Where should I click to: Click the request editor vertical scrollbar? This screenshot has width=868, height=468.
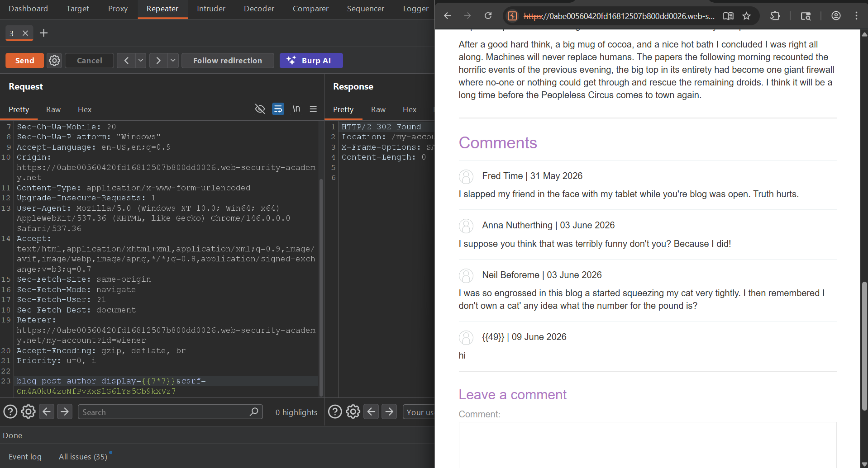tap(321, 287)
